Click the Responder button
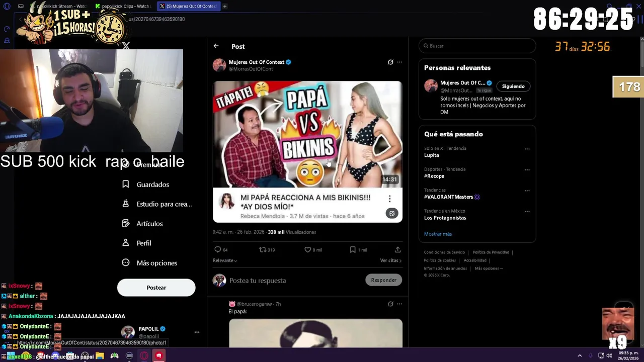 (383, 280)
